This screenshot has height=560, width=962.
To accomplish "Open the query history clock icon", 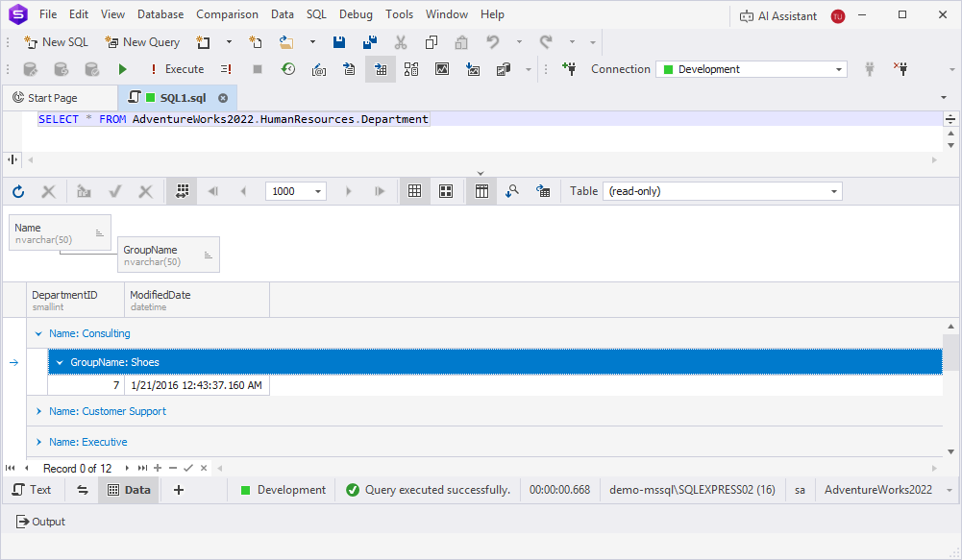I will [288, 69].
